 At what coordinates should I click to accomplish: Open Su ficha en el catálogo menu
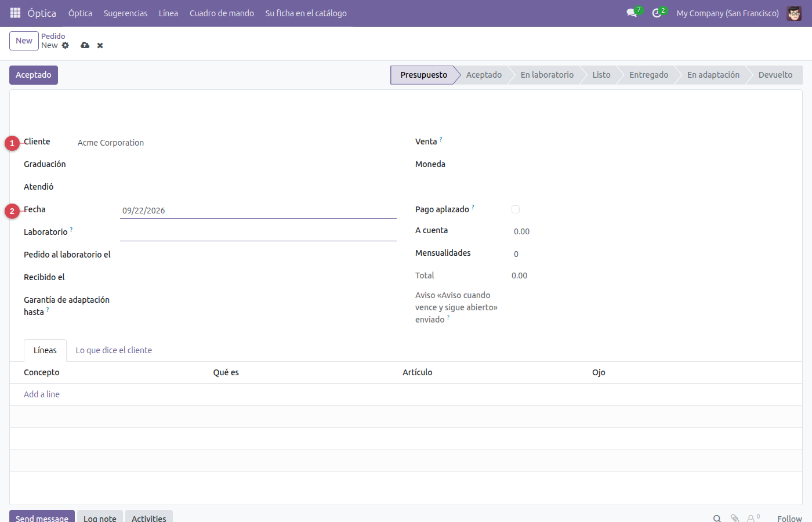coord(306,13)
